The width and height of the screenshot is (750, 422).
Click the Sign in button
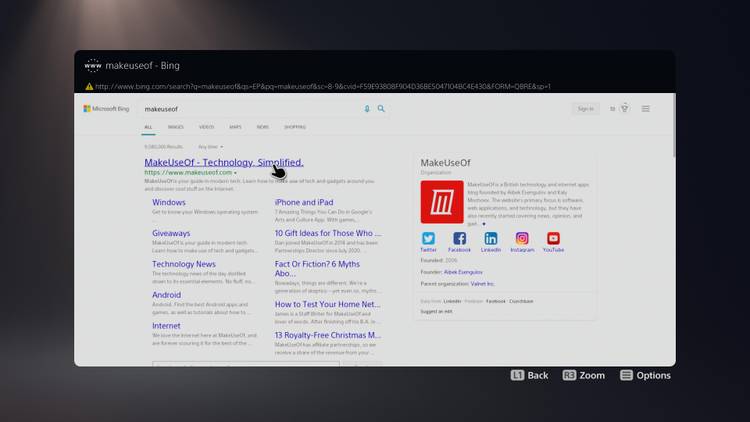pos(585,108)
